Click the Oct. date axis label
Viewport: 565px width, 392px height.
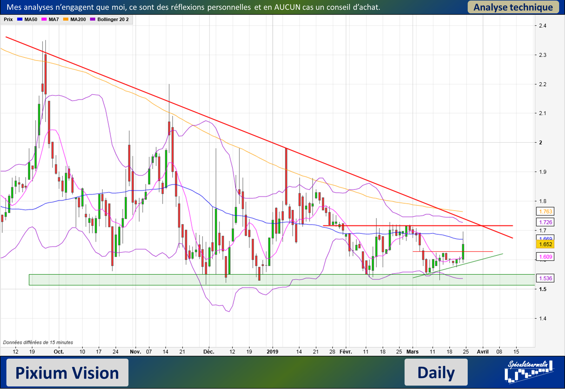59,352
